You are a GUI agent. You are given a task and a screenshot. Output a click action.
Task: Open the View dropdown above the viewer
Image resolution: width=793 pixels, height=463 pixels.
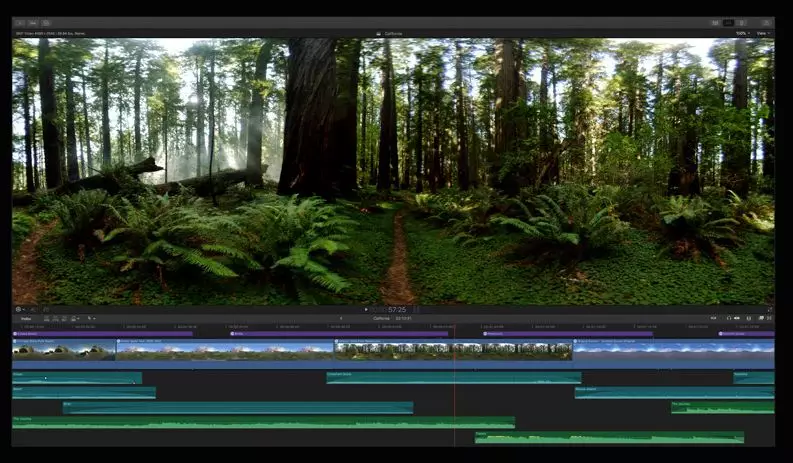[763, 33]
